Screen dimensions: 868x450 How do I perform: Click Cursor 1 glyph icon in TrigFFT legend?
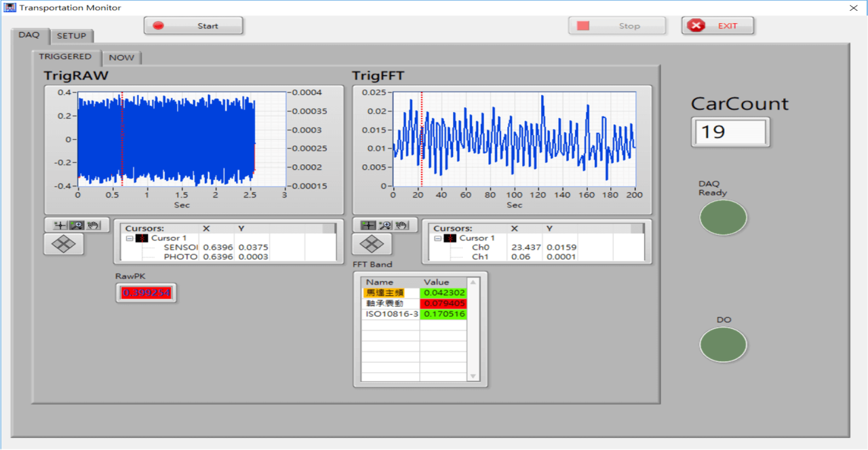pyautogui.click(x=450, y=238)
